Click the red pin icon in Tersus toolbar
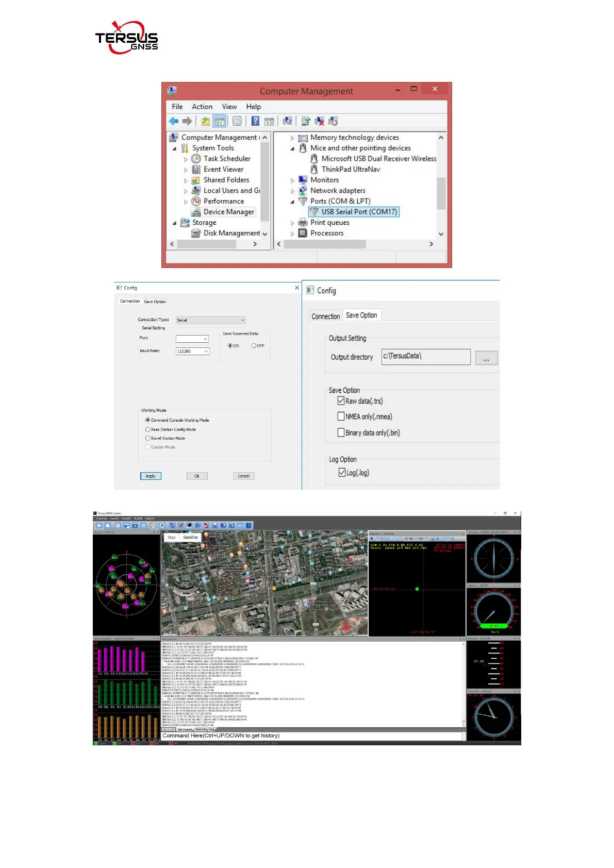Screen dimensions: 614x868 (181, 526)
